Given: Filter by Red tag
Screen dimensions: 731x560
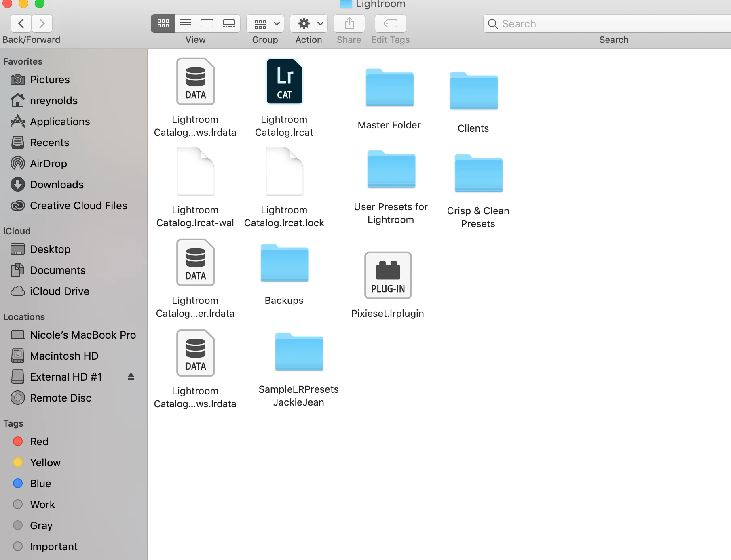Looking at the screenshot, I should pos(74,442).
